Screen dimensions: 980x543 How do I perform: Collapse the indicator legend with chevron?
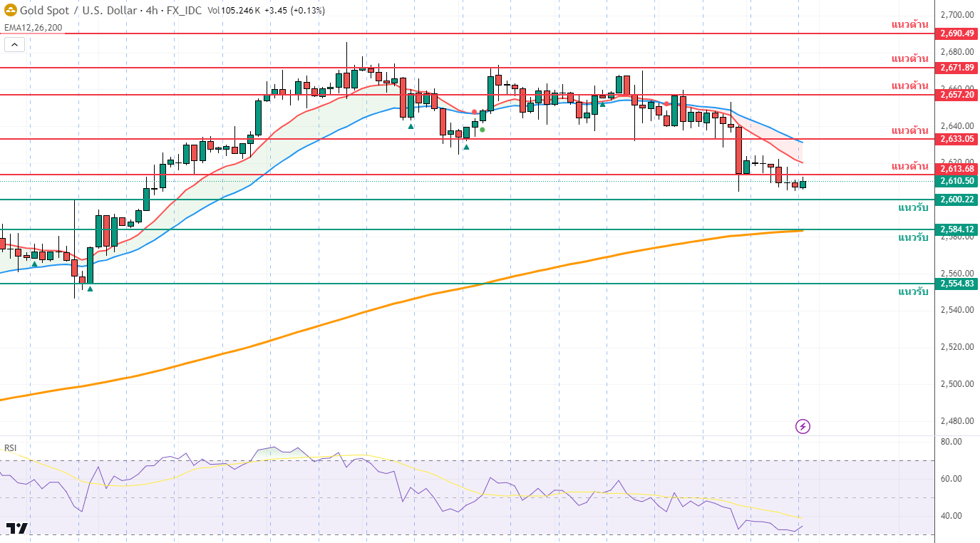click(14, 44)
